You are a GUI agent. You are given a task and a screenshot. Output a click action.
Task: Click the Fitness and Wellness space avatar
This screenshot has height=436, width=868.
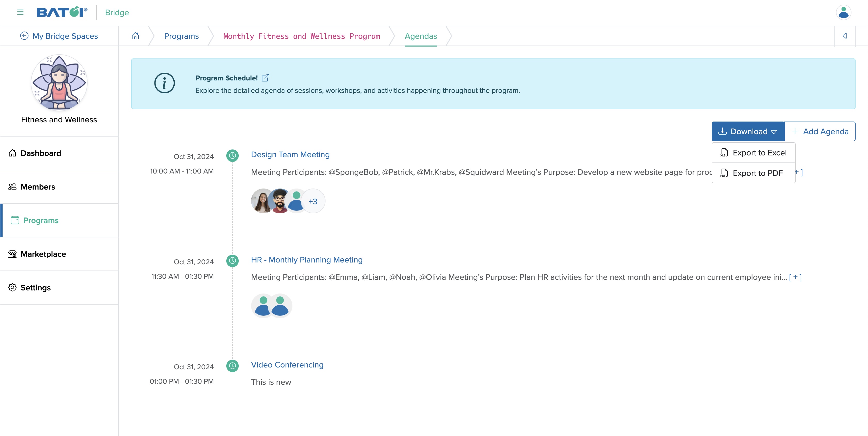click(59, 82)
